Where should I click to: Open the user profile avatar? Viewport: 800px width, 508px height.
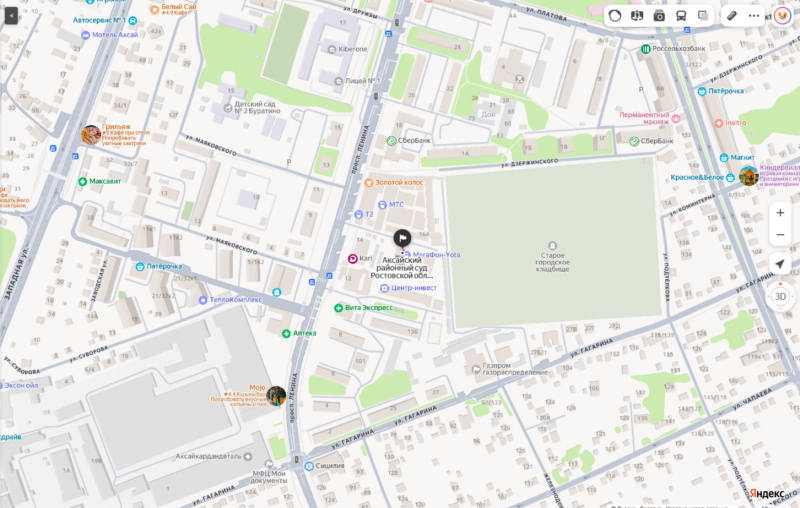[782, 16]
